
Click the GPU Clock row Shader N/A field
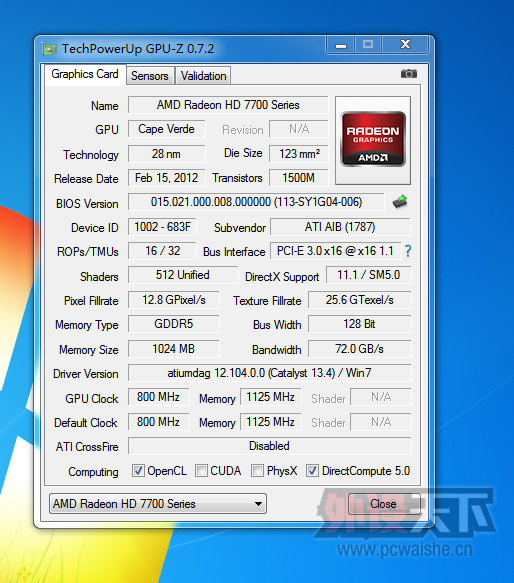381,397
